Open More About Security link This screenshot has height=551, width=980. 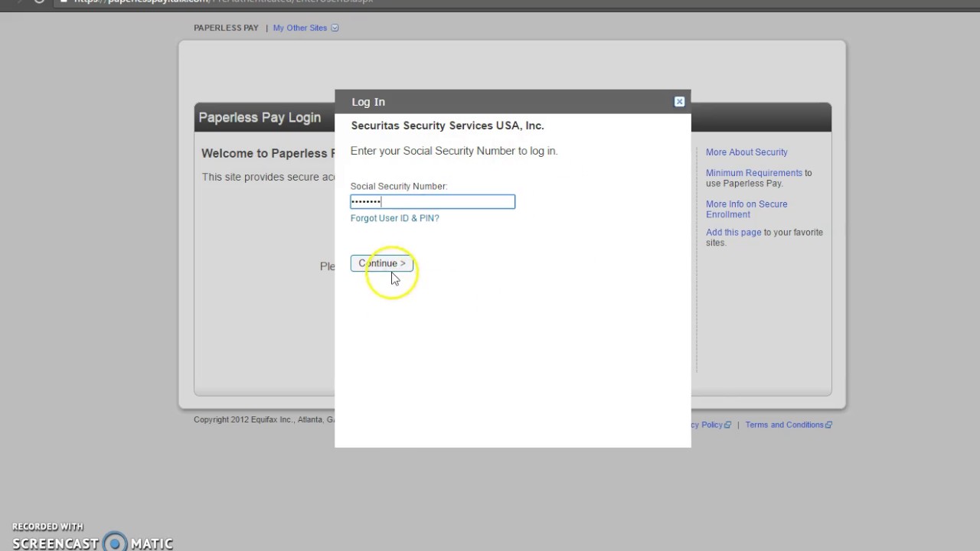tap(746, 152)
